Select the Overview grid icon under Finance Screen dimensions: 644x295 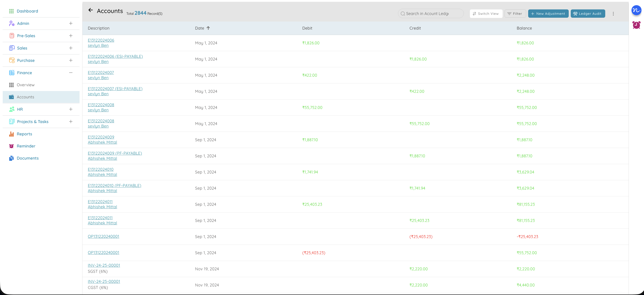click(12, 85)
